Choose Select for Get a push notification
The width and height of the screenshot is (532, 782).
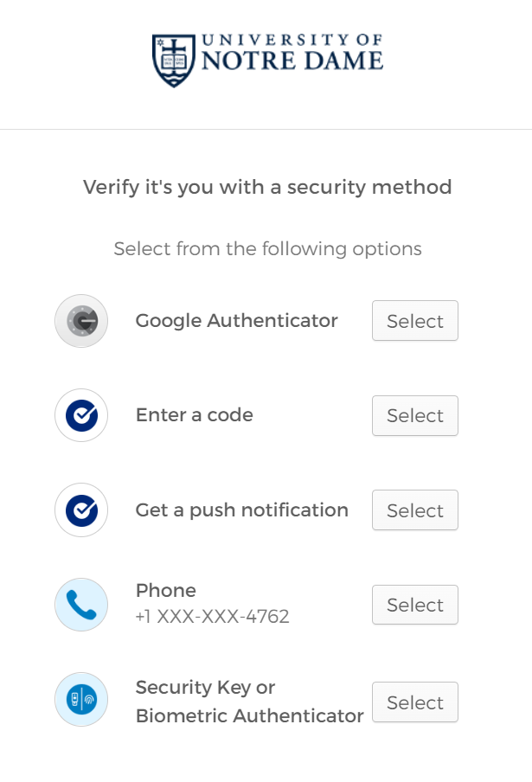point(415,510)
